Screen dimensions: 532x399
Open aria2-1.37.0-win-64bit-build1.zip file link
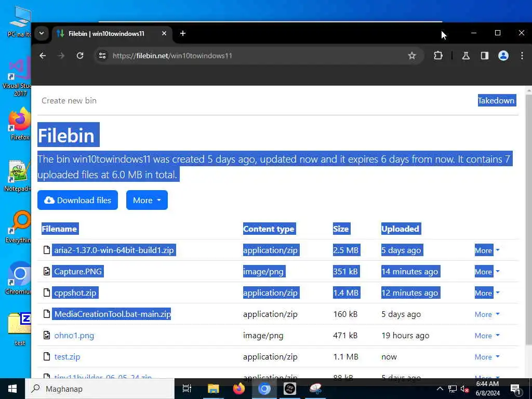114,250
